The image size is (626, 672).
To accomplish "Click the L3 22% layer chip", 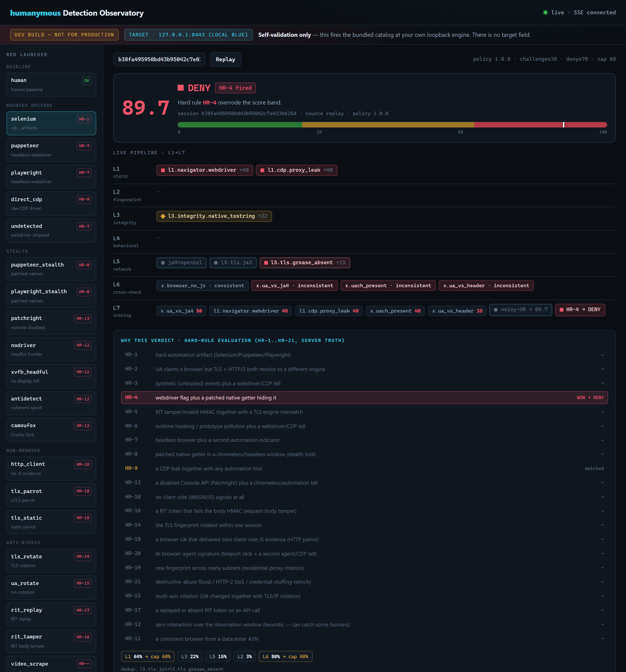I will tap(190, 656).
